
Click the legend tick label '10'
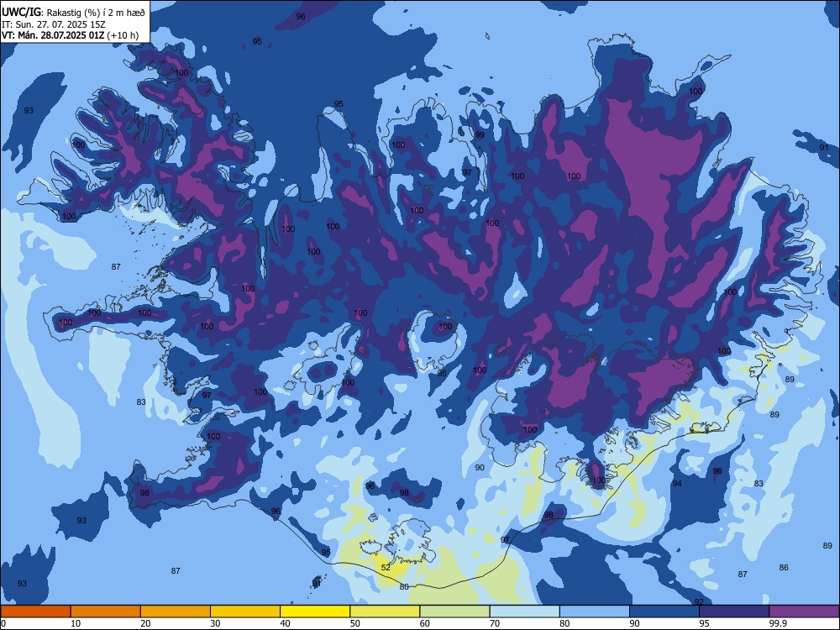76,623
